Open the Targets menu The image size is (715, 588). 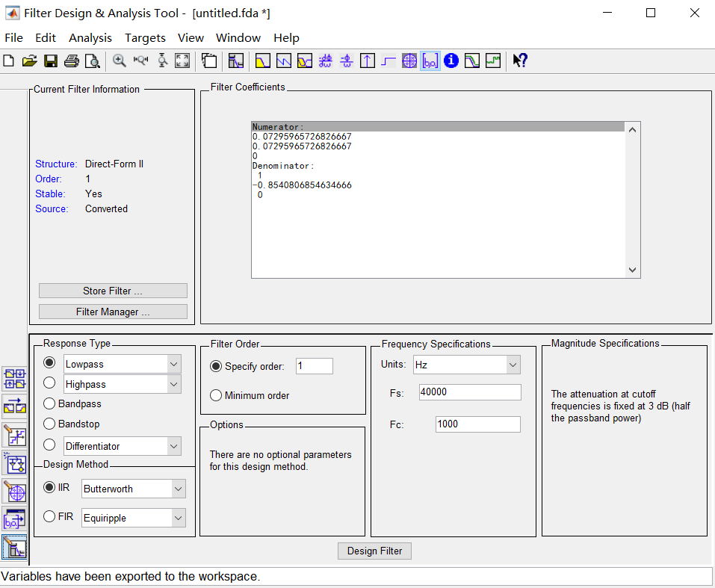145,38
